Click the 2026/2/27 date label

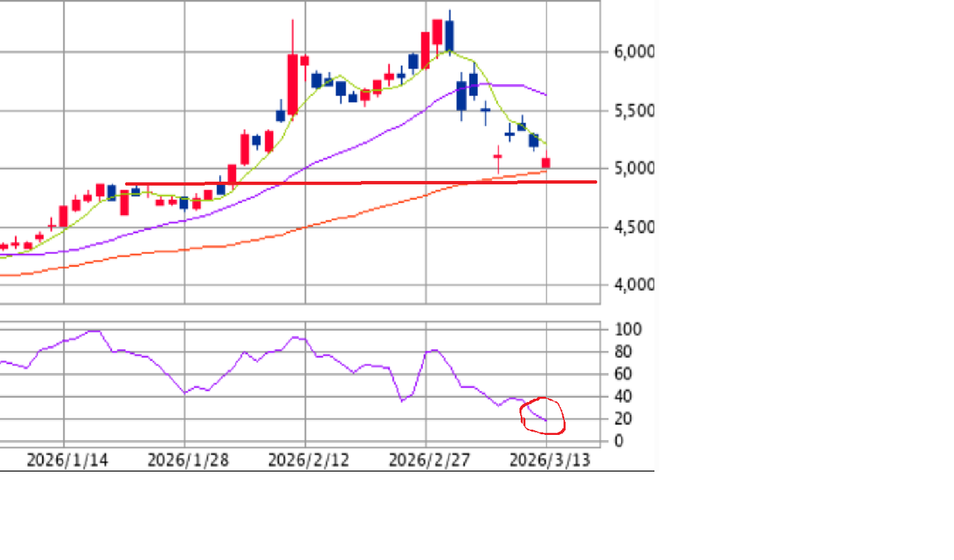pyautogui.click(x=429, y=461)
